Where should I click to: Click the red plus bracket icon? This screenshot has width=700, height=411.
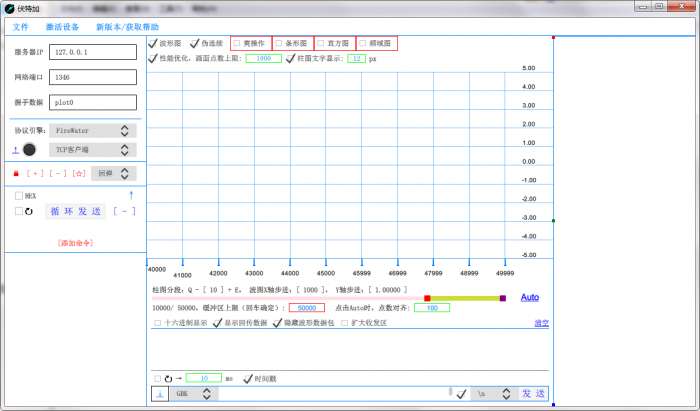[35, 173]
